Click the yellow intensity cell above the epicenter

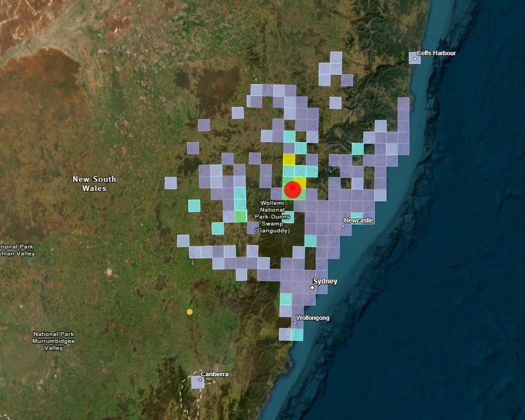coord(288,159)
